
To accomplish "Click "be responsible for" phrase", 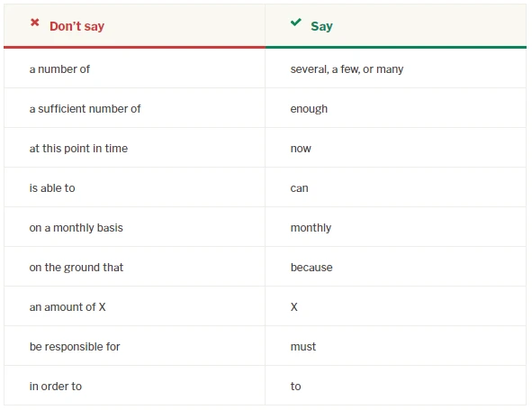I will tap(75, 347).
